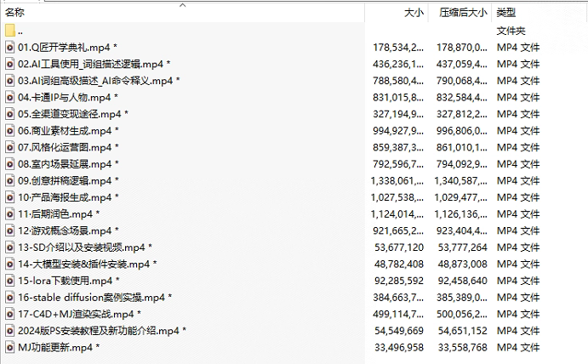Click the 压缩后大小 column header
Viewport: 588px width, 364px height.
[463, 13]
